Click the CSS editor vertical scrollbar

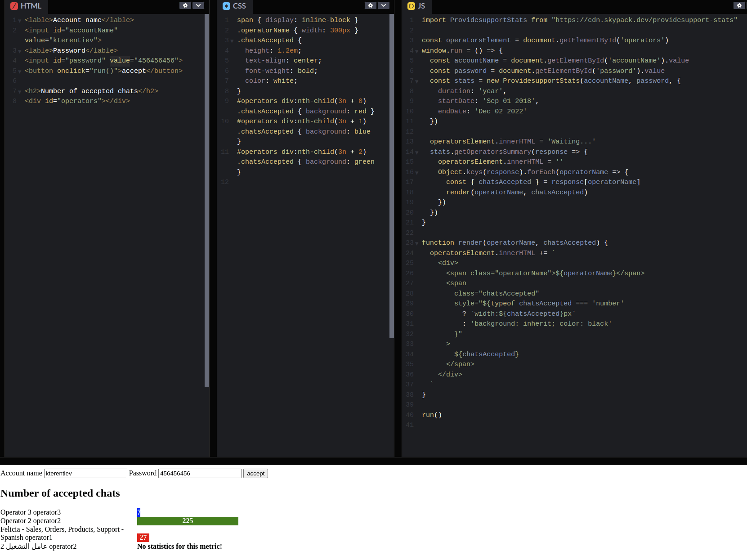pos(392,176)
